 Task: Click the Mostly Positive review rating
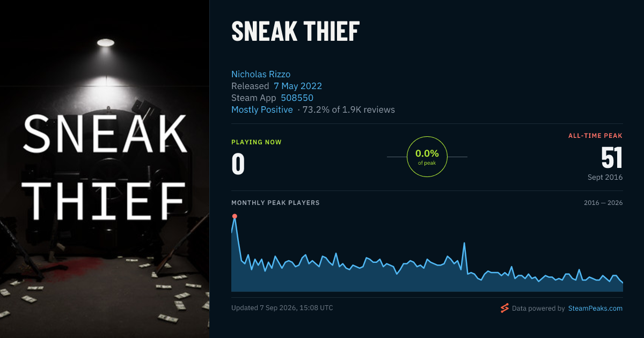pos(262,109)
